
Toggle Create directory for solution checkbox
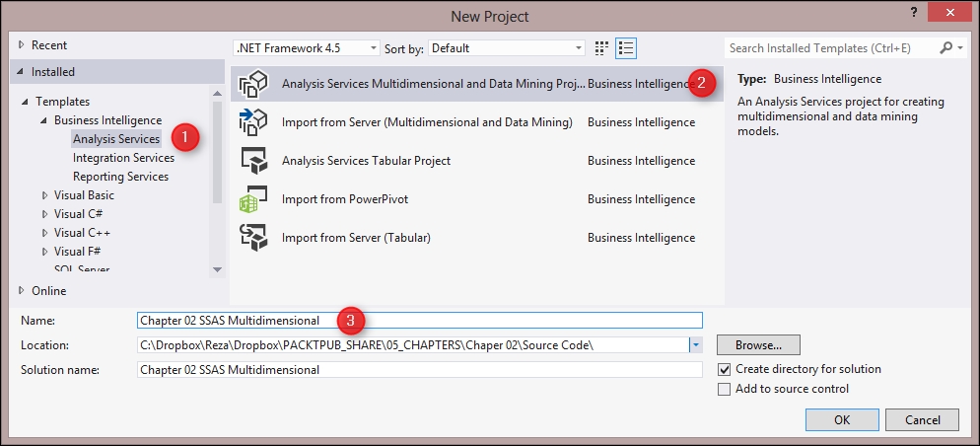click(x=725, y=369)
